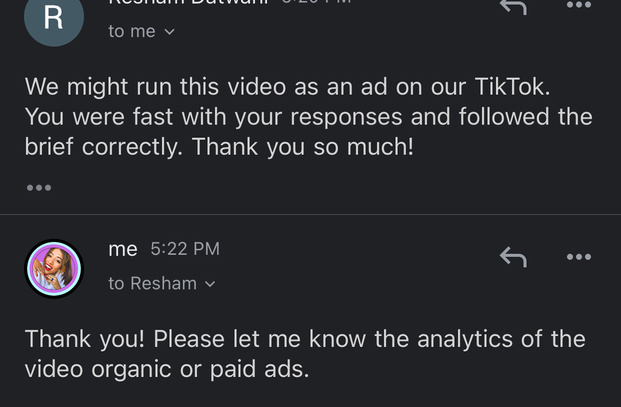Click the 'You were fast with your responses' line
The image size is (621, 407).
[x=200, y=117]
